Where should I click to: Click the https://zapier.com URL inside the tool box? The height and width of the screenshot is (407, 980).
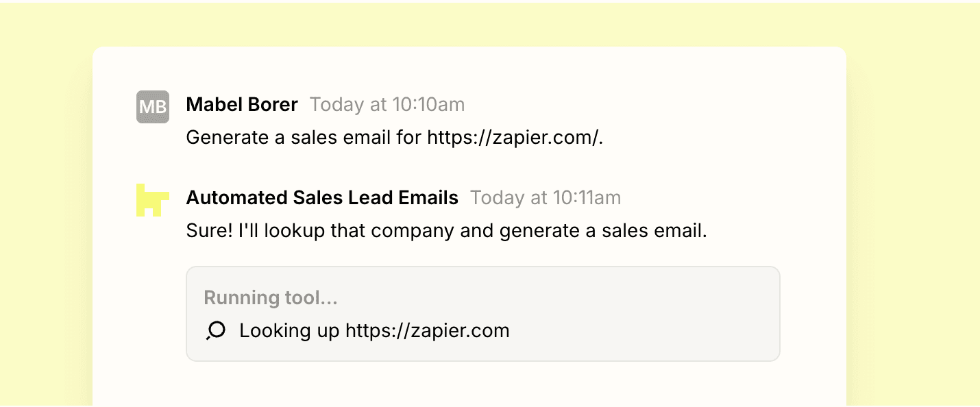[427, 331]
